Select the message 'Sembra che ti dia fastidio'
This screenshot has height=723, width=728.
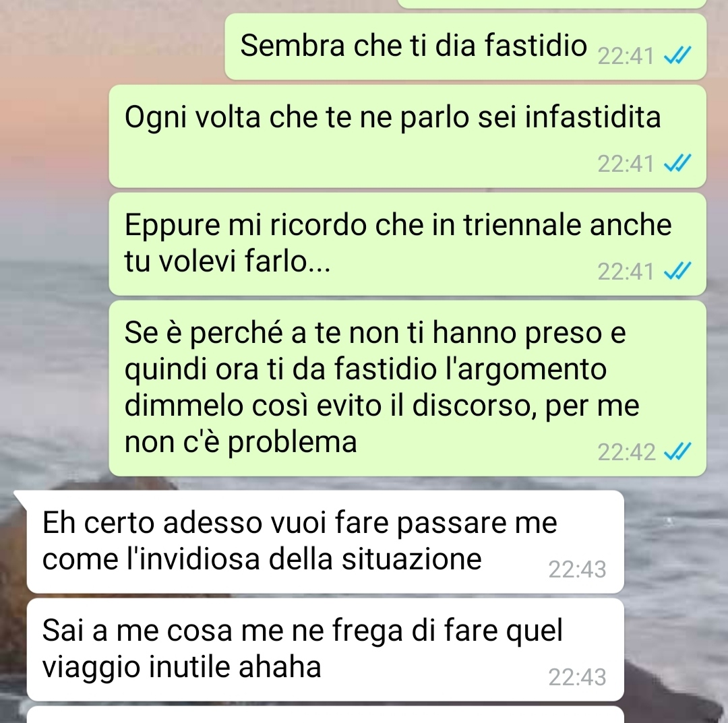point(466,47)
